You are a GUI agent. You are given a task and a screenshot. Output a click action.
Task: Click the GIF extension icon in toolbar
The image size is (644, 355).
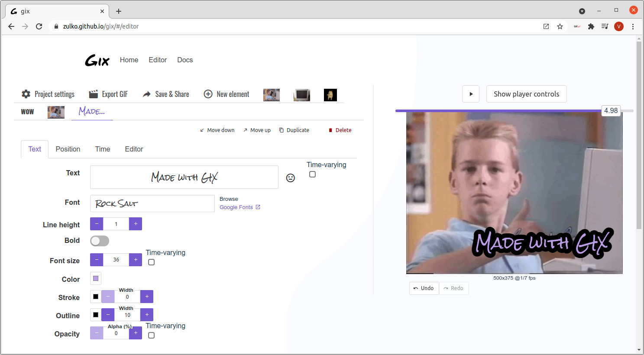pos(577,26)
